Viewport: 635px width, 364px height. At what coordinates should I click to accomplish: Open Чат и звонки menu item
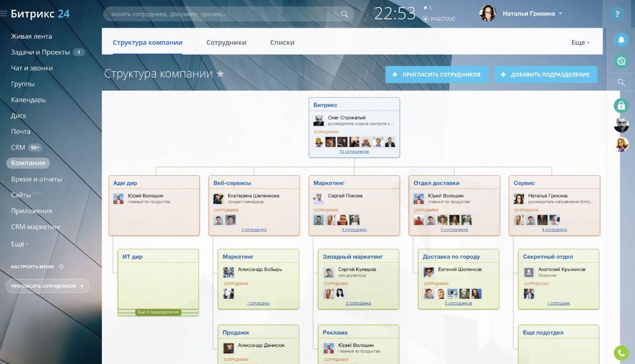pyautogui.click(x=32, y=68)
